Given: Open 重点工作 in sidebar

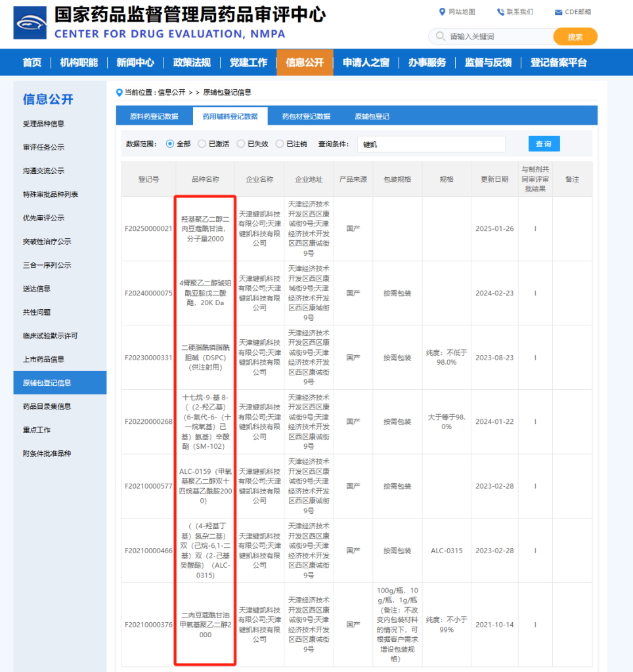Looking at the screenshot, I should (37, 430).
